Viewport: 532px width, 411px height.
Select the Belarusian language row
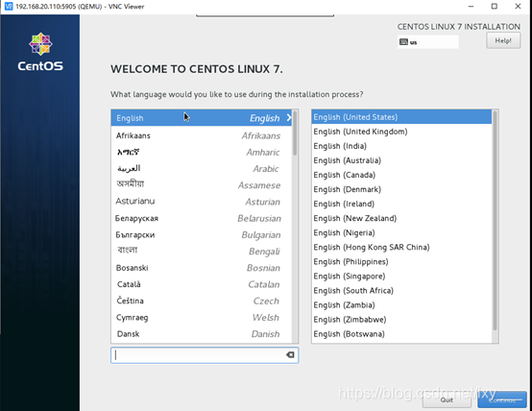202,218
